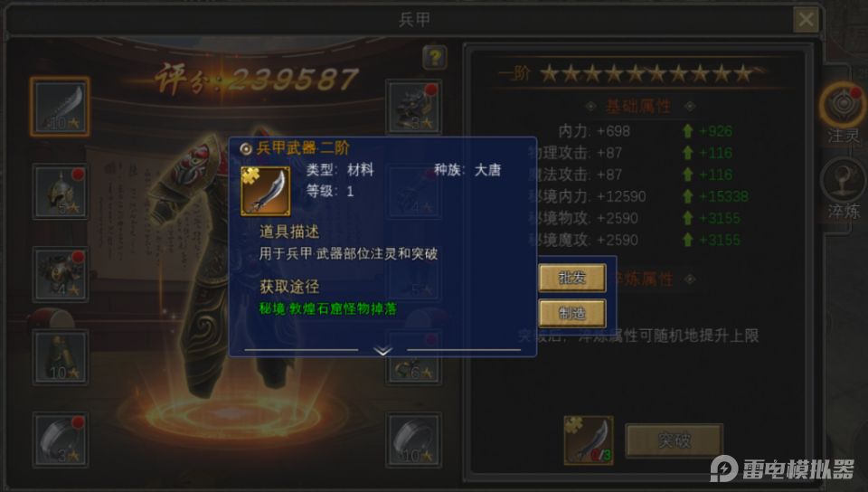The image size is (868, 492).
Task: Expand tooltip with the down chevron
Action: 383,351
